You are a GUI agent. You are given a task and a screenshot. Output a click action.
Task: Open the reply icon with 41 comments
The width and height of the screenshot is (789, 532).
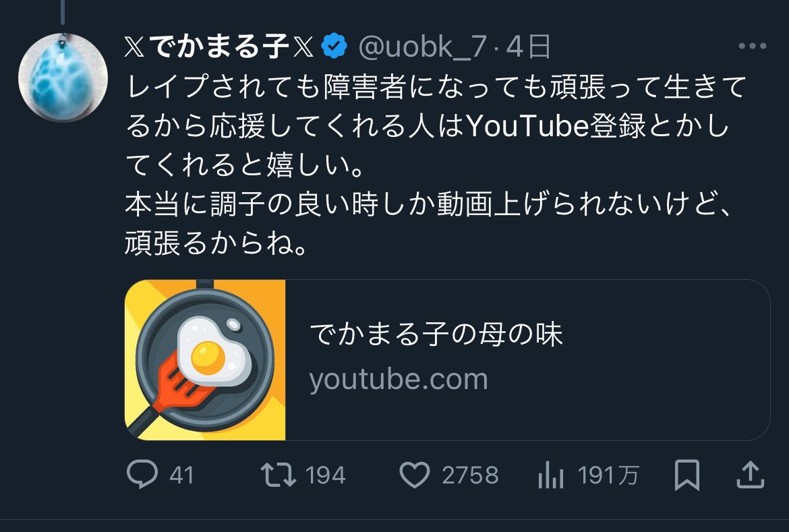142,475
